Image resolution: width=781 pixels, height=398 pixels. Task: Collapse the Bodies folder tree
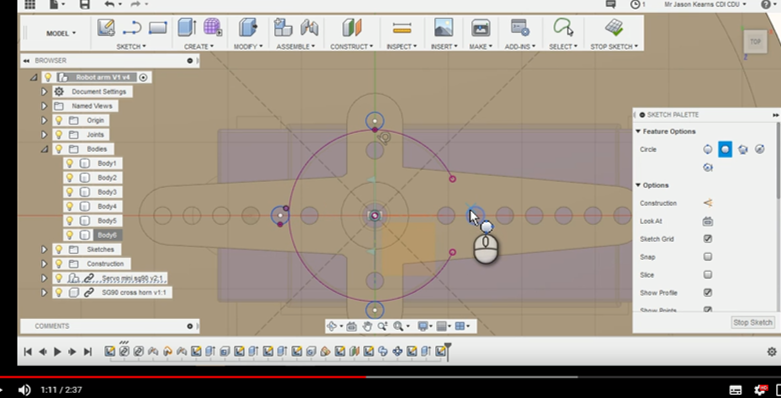click(x=44, y=148)
